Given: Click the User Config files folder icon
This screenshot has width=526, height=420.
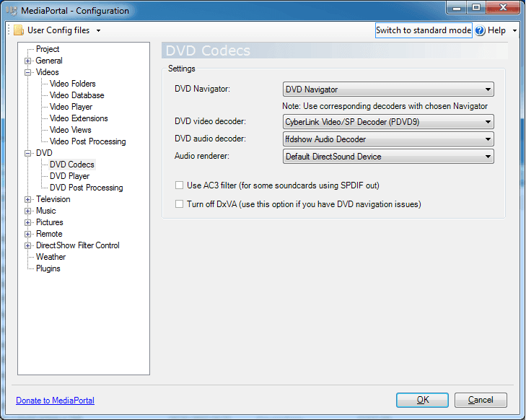Looking at the screenshot, I should (x=19, y=30).
